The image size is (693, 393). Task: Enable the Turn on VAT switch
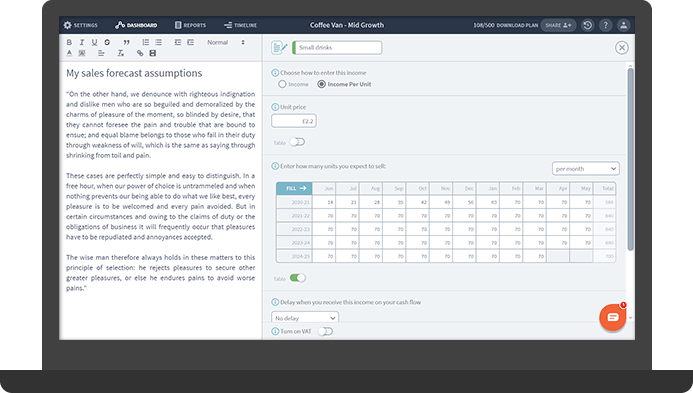[x=325, y=331]
